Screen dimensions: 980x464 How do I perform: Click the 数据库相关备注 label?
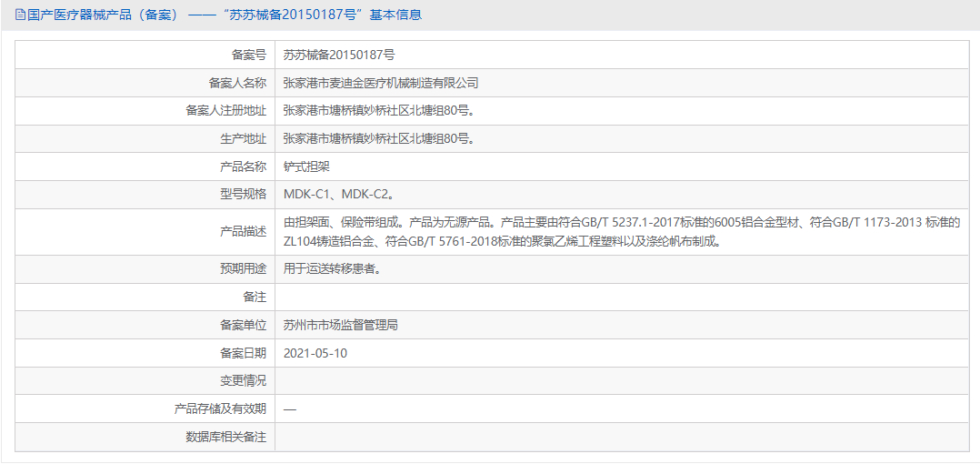pyautogui.click(x=226, y=437)
